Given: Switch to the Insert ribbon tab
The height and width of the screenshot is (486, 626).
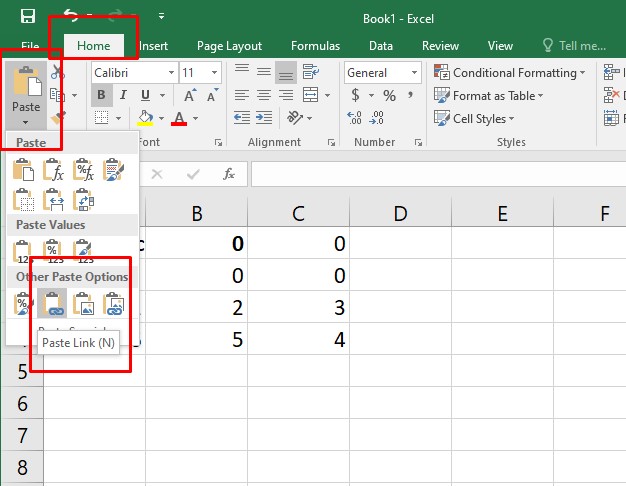Looking at the screenshot, I should tap(153, 46).
